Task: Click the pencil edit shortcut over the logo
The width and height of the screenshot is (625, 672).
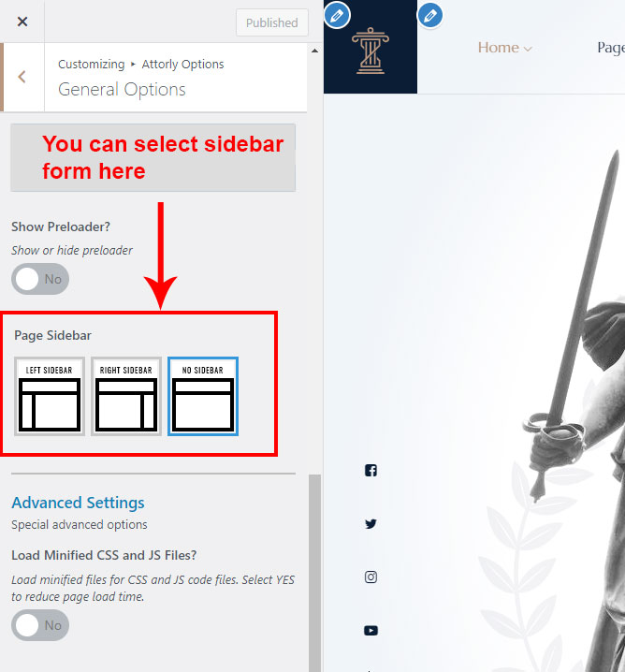Action: coord(337,16)
